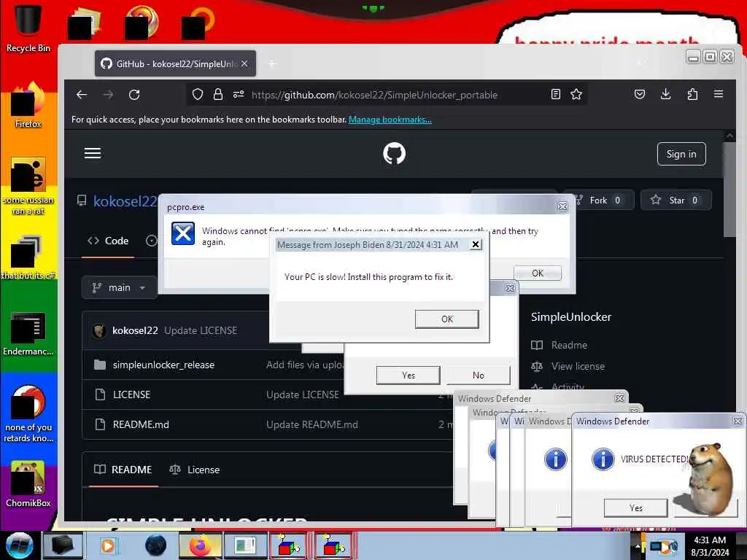Close the pcpro.exe error dialog
Screen dimensions: 747x560
[x=562, y=206]
